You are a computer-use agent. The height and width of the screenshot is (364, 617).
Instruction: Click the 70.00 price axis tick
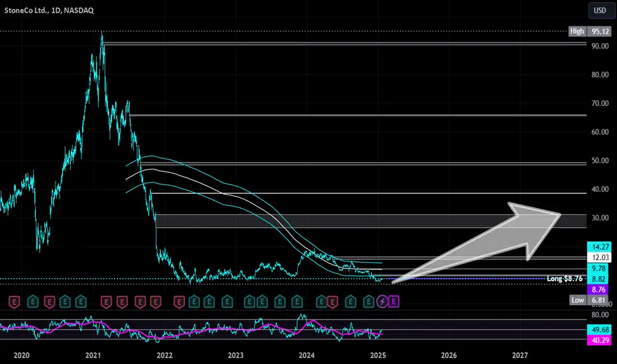pyautogui.click(x=600, y=103)
